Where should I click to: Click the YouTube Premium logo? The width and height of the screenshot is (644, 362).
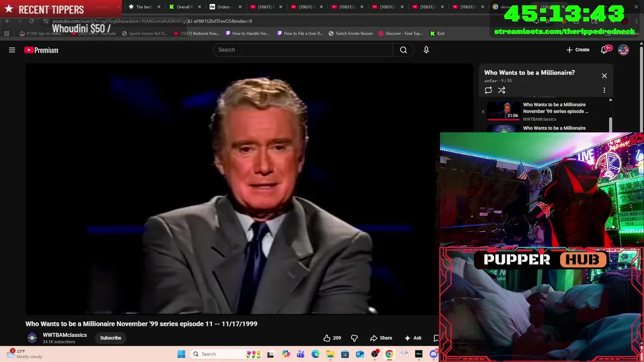[41, 50]
